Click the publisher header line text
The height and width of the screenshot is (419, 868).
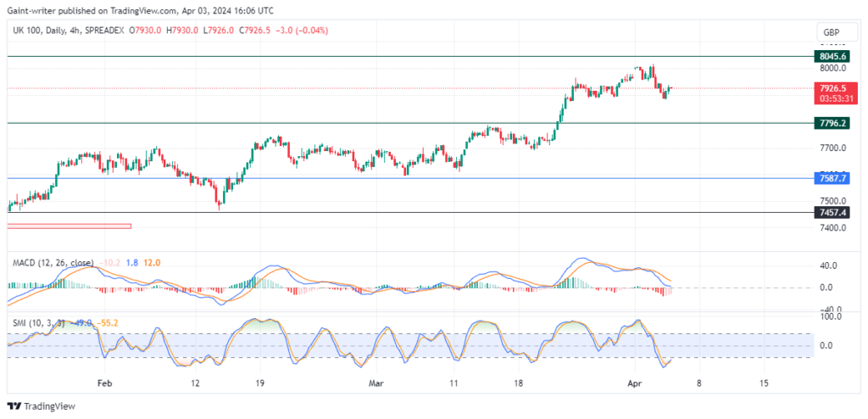[140, 10]
